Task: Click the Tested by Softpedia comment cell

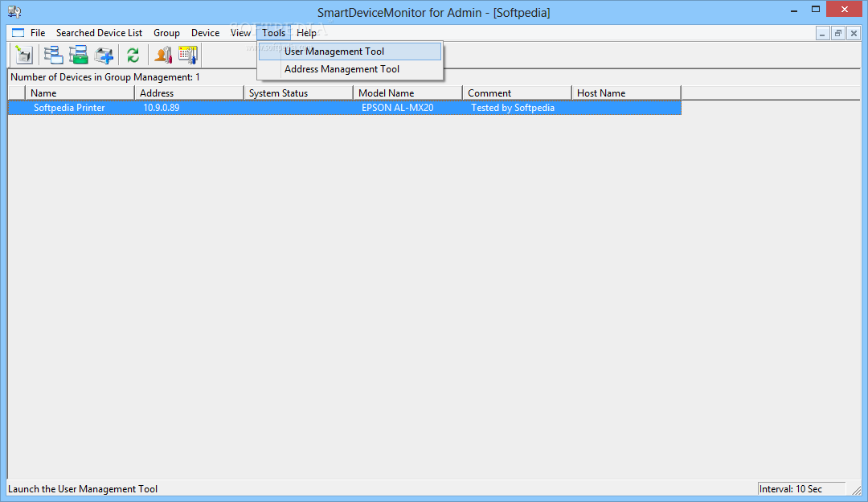Action: coord(513,108)
